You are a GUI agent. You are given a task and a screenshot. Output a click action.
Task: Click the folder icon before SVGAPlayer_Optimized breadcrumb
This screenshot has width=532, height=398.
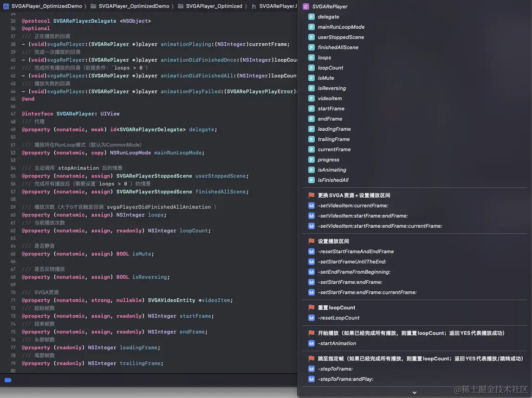[x=181, y=6]
